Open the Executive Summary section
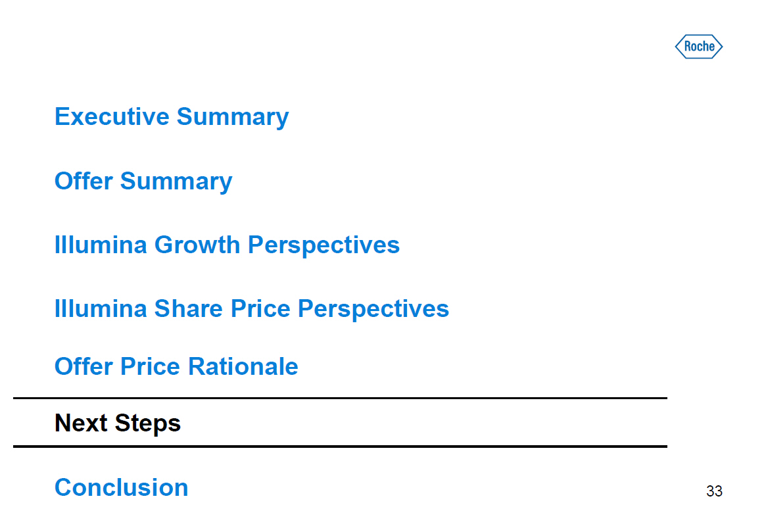Viewport: 766px width, 532px height. [x=172, y=116]
